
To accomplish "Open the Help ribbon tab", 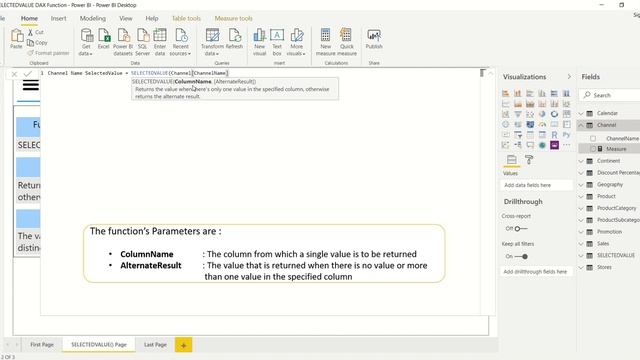I will click(x=152, y=18).
